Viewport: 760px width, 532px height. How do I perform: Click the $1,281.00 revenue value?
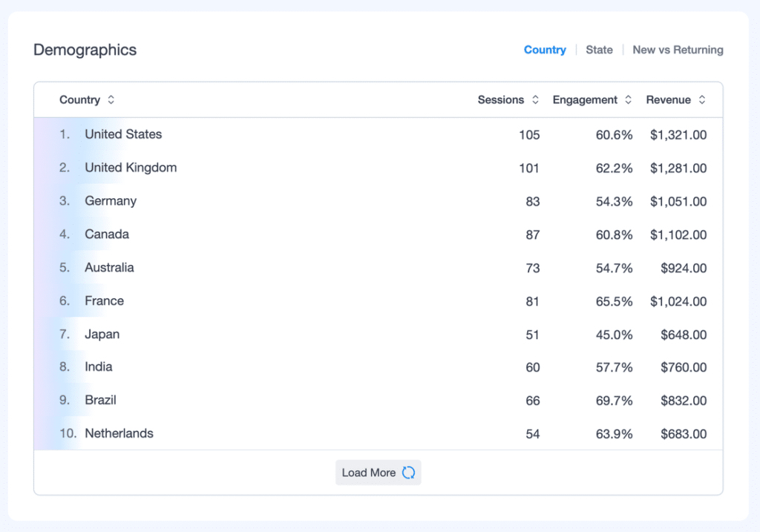[678, 168]
